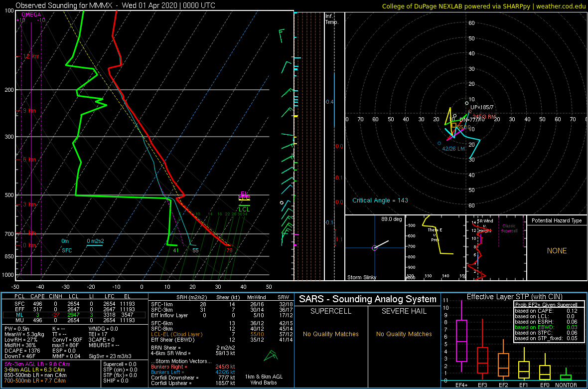Click the 12 km height marker
588x389 pixels.
coord(31,56)
